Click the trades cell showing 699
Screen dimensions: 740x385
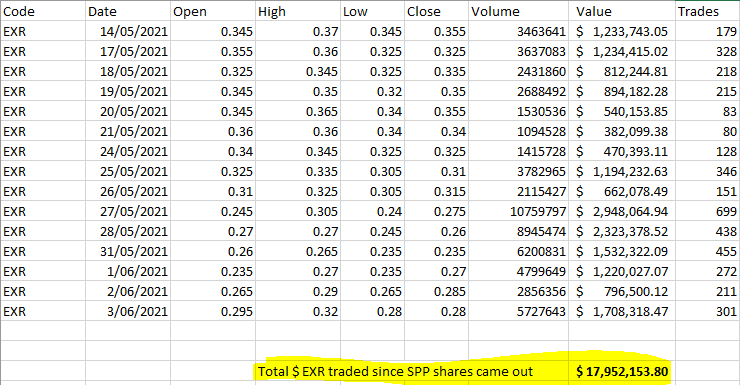click(x=707, y=211)
